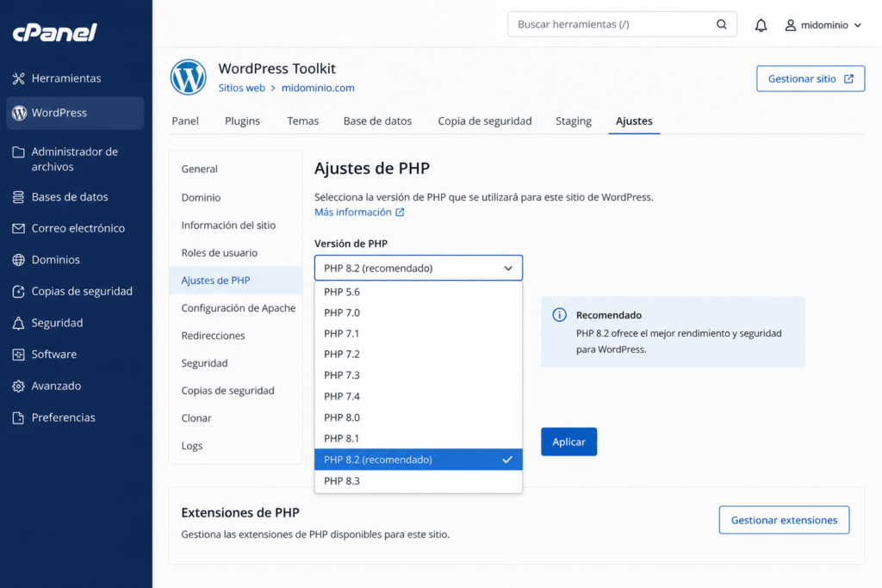
Task: Switch to the Panel tab
Action: (x=185, y=121)
